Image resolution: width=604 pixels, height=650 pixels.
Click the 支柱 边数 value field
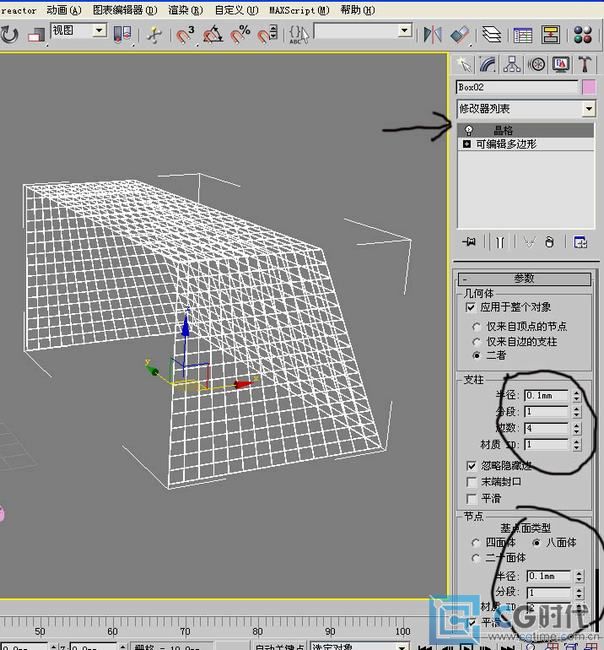pos(546,428)
